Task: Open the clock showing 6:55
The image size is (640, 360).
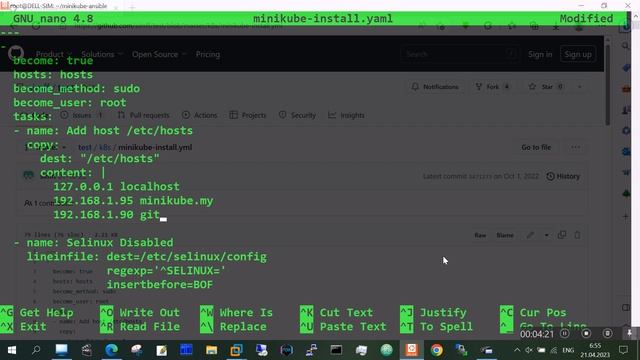Action: pyautogui.click(x=595, y=350)
